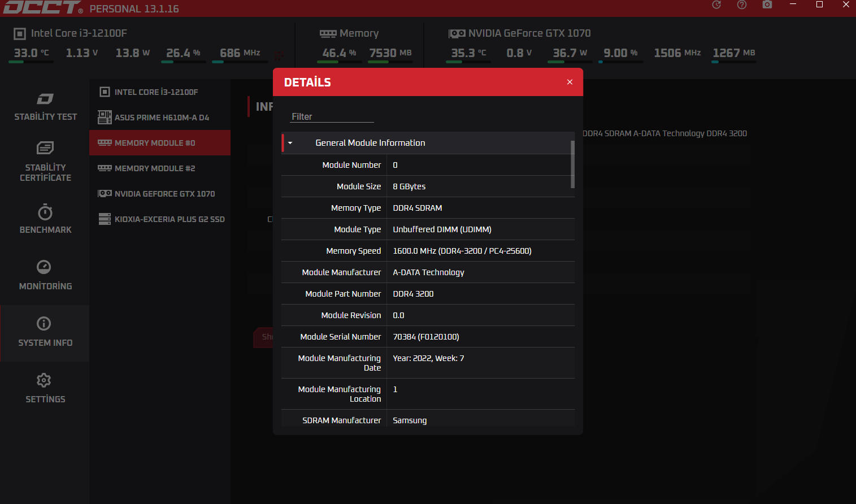The height and width of the screenshot is (504, 856).
Task: Open the Benchmark stopwatch section
Action: [x=45, y=219]
